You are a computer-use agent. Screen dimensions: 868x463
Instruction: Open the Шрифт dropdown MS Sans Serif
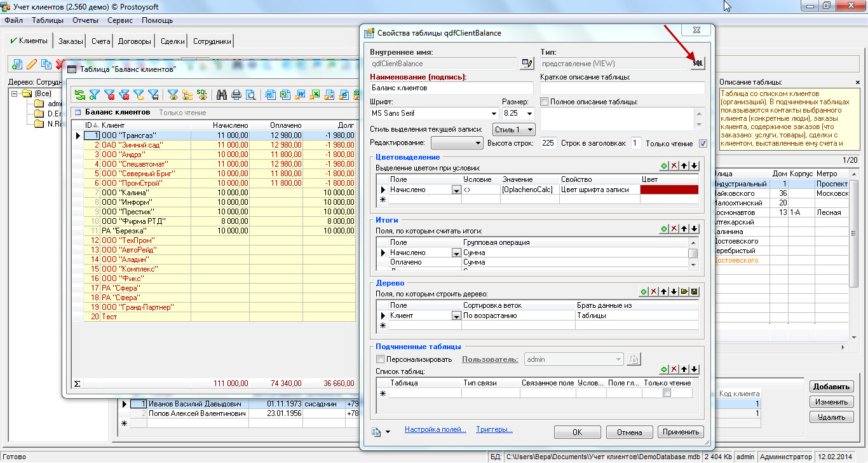[492, 113]
